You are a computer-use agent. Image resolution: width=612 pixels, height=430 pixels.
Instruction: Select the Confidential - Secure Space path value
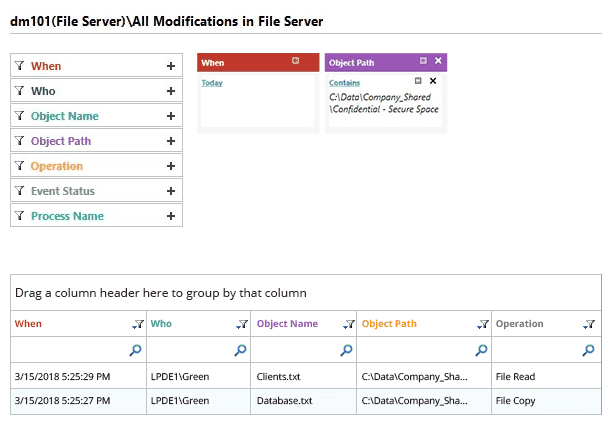click(384, 103)
